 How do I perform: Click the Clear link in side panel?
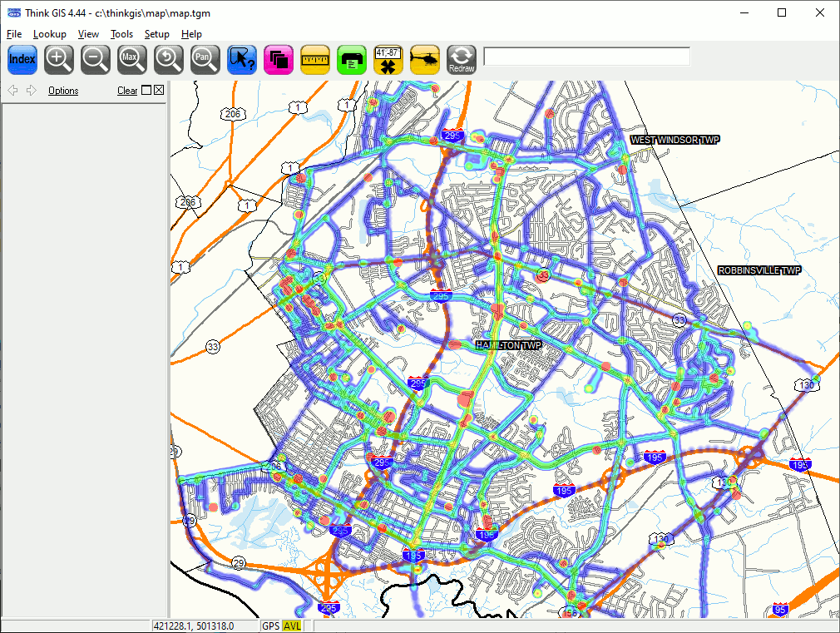pyautogui.click(x=127, y=91)
